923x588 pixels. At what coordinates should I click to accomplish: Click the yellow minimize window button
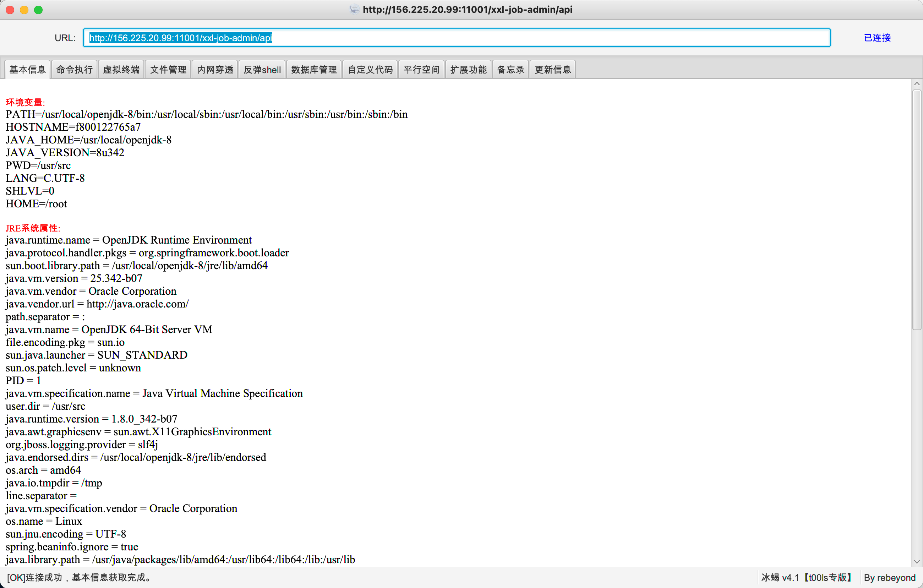(x=24, y=10)
